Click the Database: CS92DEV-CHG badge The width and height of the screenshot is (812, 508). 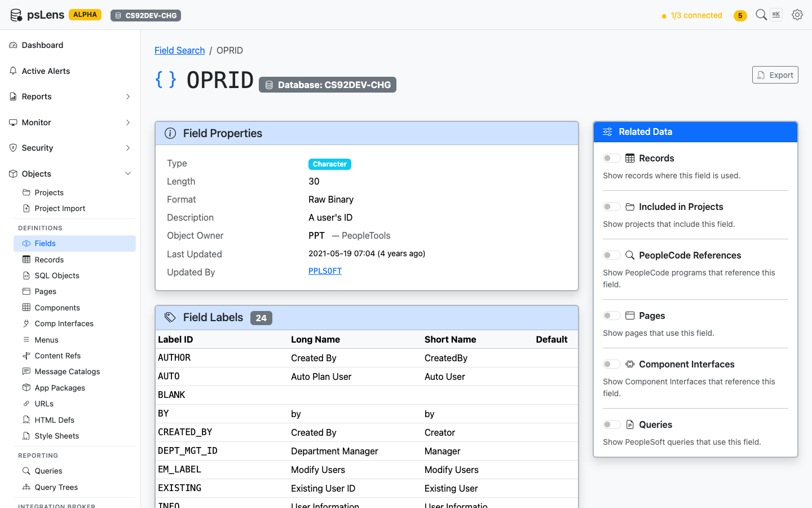coord(328,85)
